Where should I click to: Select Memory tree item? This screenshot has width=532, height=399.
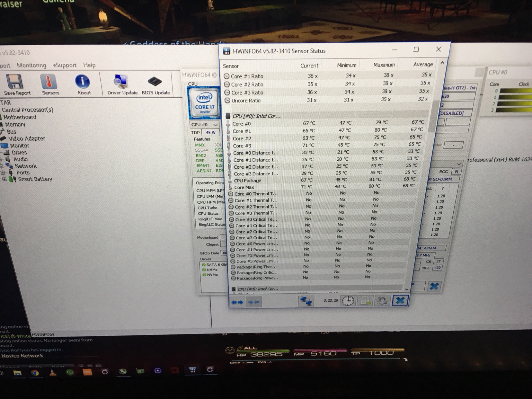(x=15, y=125)
